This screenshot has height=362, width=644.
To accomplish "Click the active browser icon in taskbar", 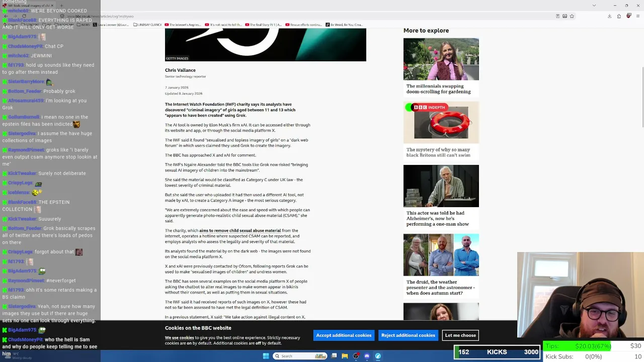I will pyautogui.click(x=378, y=356).
